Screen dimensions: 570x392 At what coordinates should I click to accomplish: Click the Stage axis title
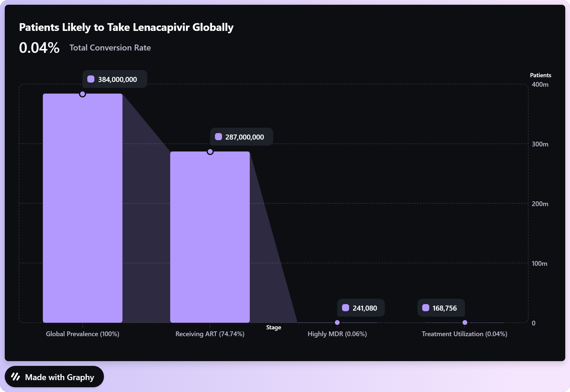[274, 327]
